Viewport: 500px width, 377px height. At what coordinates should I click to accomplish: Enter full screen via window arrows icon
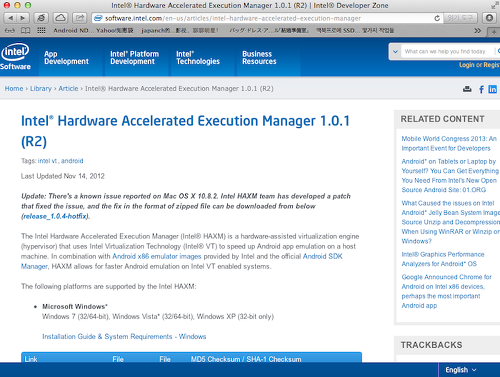point(494,5)
